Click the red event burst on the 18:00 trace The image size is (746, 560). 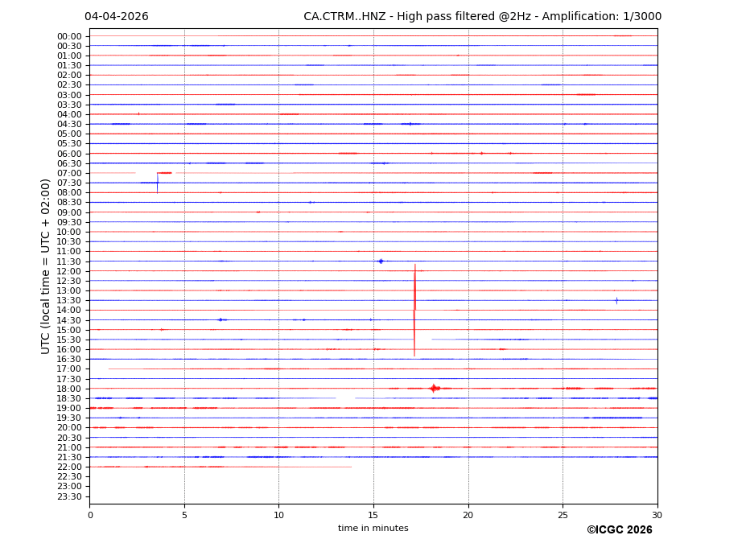click(x=434, y=389)
